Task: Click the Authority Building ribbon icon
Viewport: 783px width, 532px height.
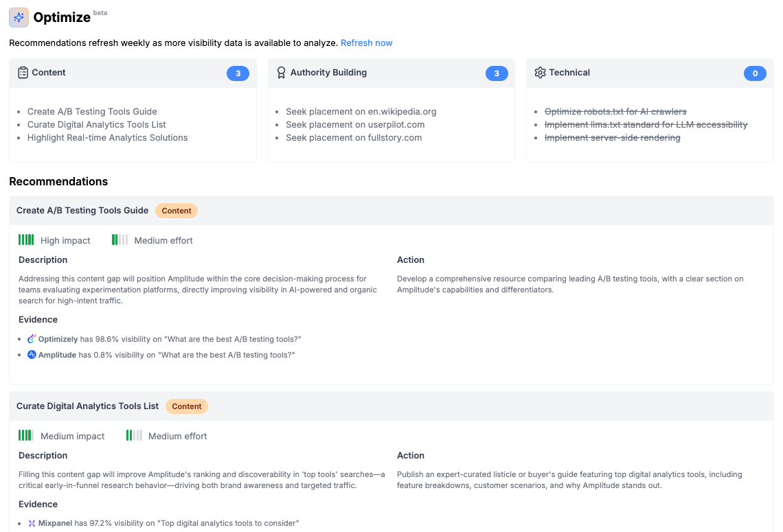Action: click(281, 73)
